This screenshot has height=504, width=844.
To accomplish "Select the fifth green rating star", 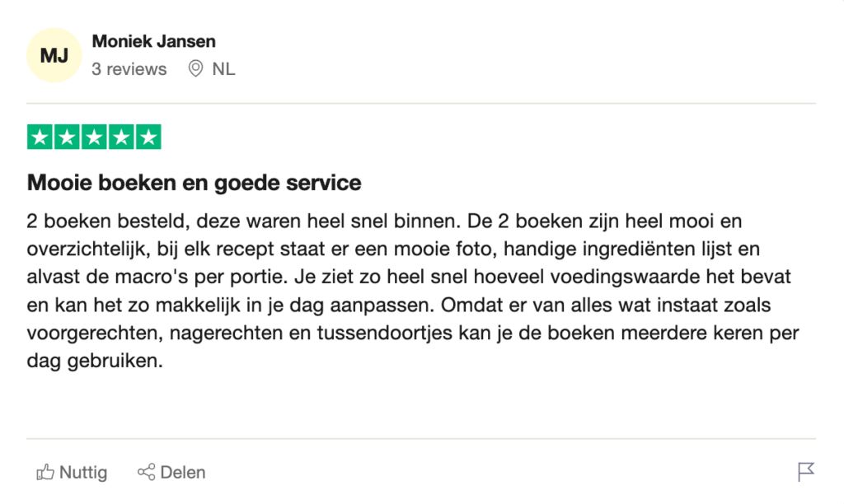I will point(148,138).
